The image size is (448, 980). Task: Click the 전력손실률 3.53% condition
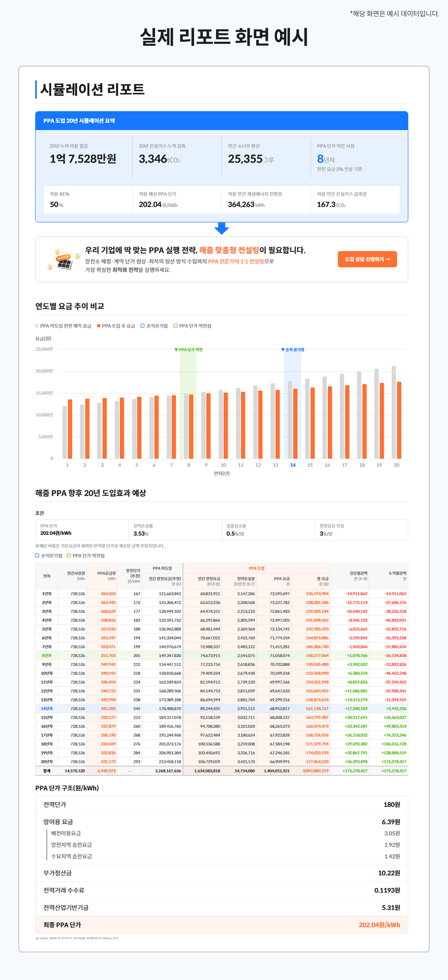click(175, 530)
